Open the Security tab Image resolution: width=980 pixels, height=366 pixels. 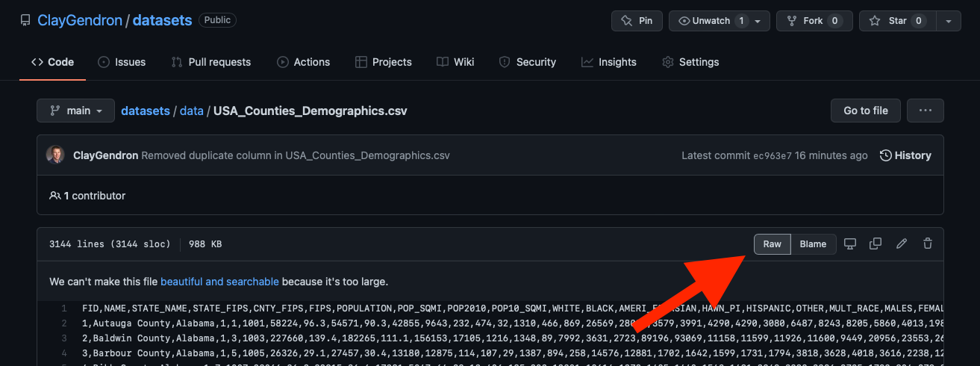(x=527, y=62)
